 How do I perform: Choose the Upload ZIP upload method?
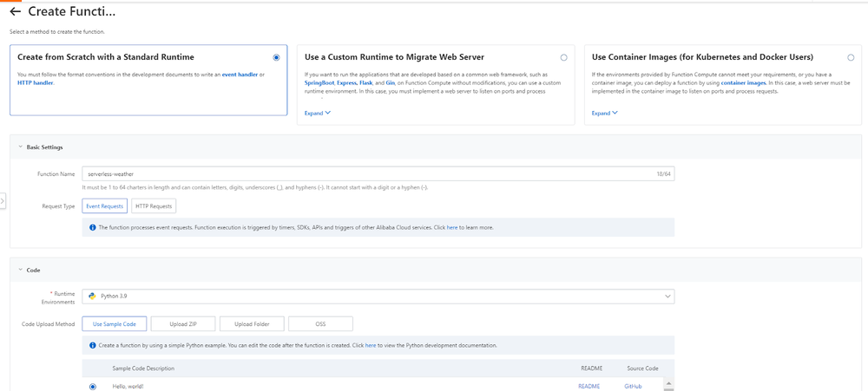pyautogui.click(x=182, y=323)
